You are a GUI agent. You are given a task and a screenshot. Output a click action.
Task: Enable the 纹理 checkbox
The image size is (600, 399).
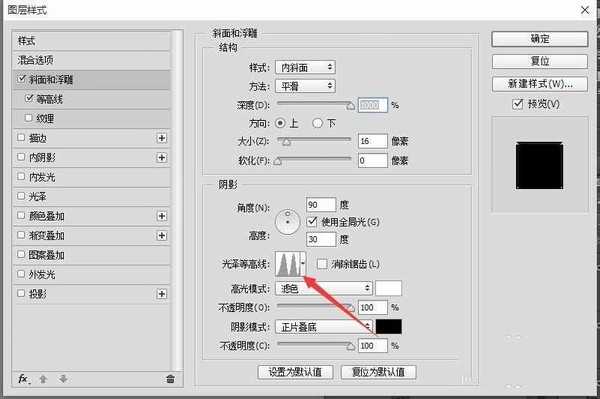pyautogui.click(x=28, y=118)
